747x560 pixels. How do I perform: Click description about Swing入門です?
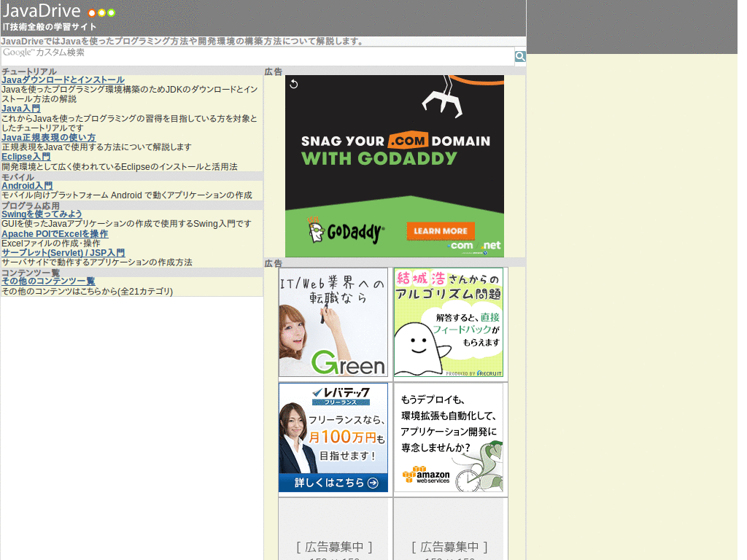pyautogui.click(x=126, y=224)
